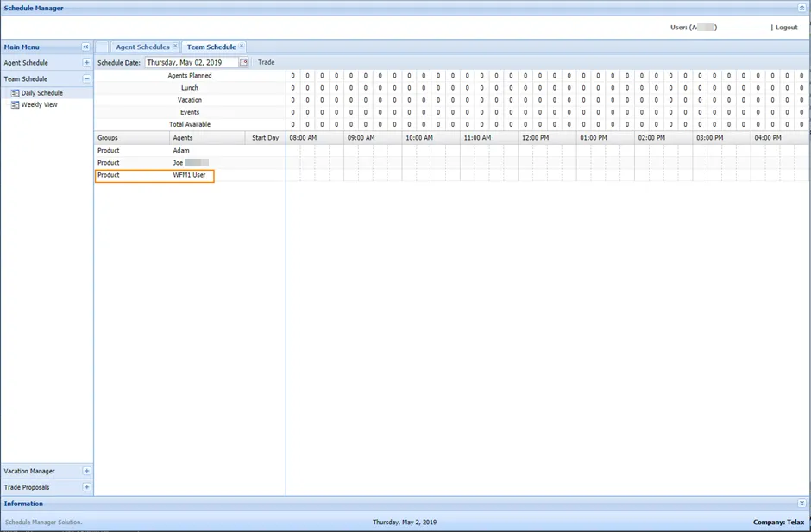The image size is (811, 532).
Task: Collapse the Main Menu panel
Action: (x=86, y=47)
